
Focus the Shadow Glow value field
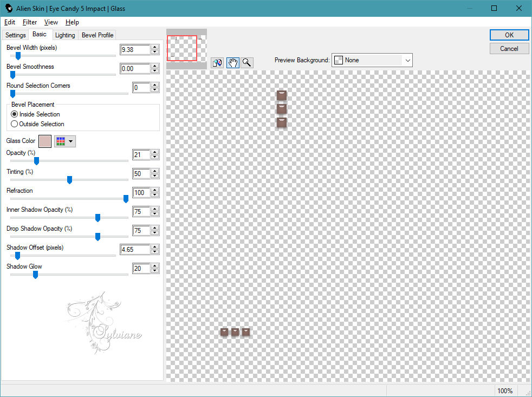pyautogui.click(x=141, y=269)
